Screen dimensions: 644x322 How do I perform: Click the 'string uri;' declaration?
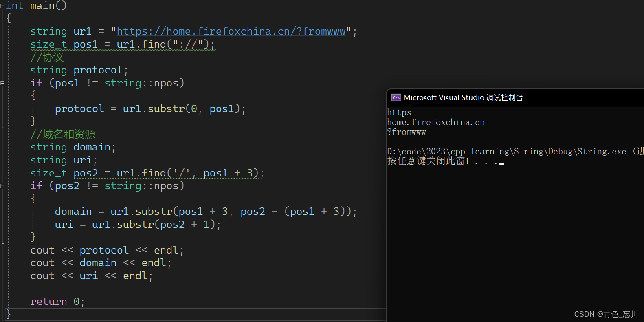[x=64, y=160]
